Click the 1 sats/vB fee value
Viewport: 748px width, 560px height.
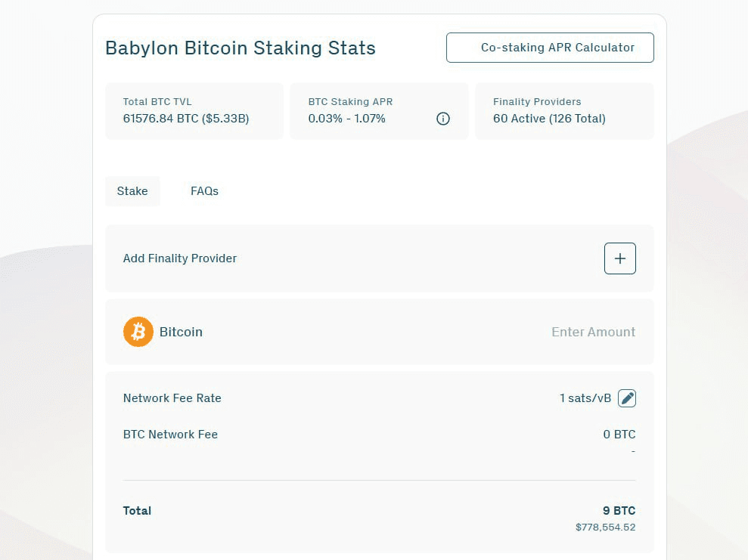585,398
